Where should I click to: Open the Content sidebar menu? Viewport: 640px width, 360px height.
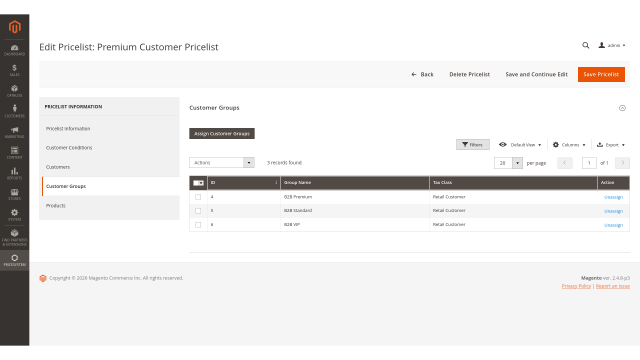15,153
